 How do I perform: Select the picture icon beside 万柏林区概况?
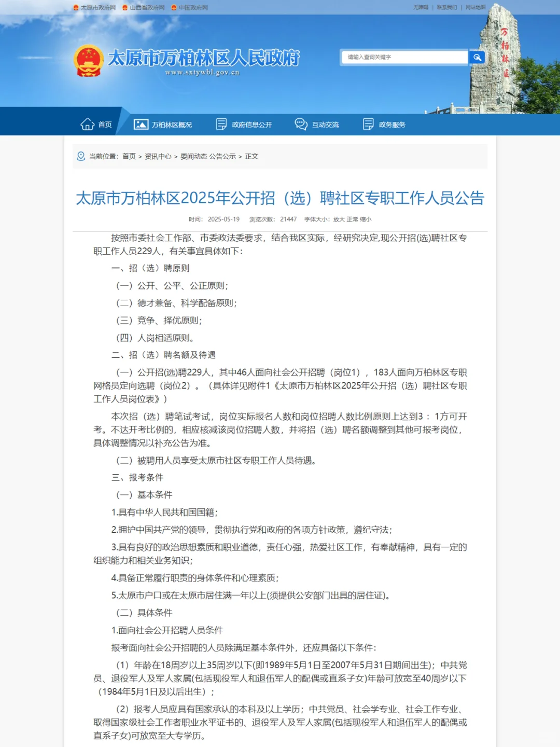tap(140, 124)
